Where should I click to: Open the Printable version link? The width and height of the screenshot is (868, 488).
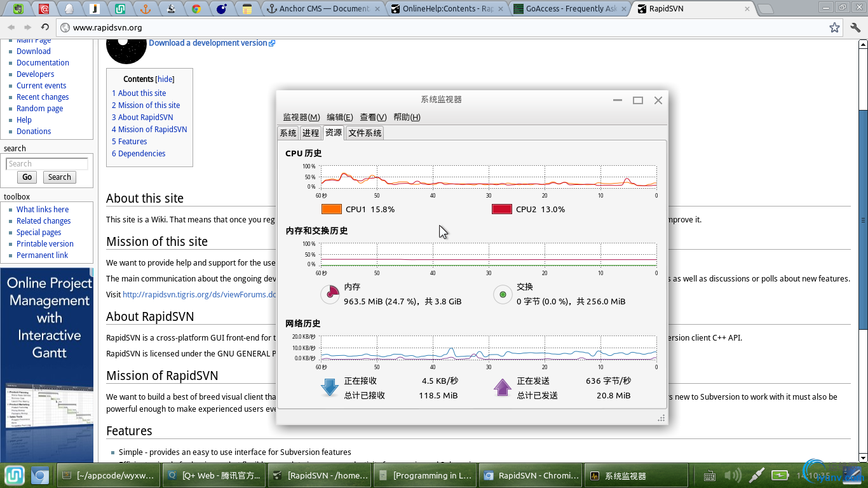coord(45,244)
